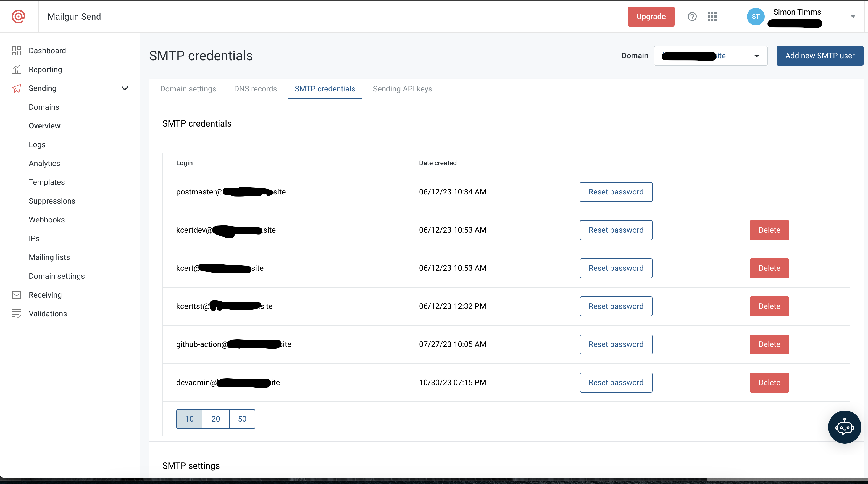
Task: Click the Reporting chart icon
Action: point(17,69)
